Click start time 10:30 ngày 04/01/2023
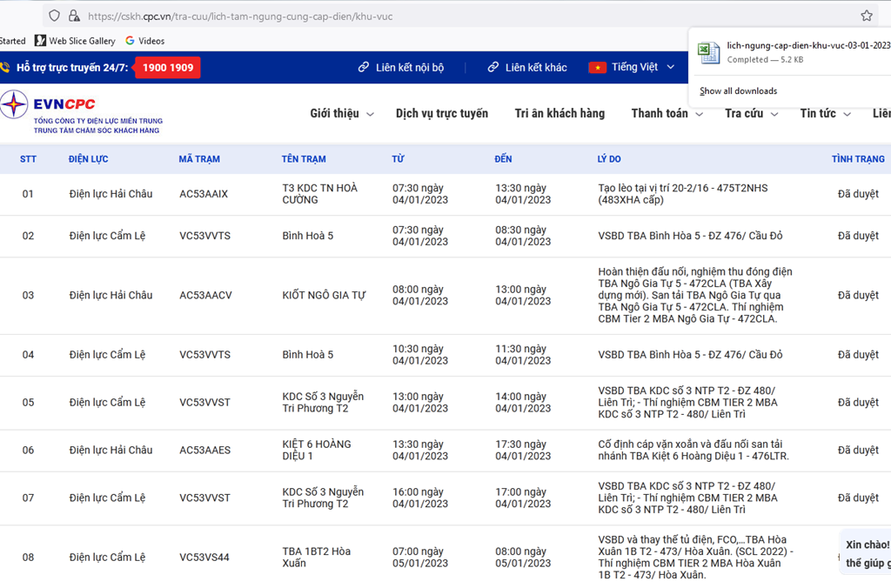 tap(420, 355)
